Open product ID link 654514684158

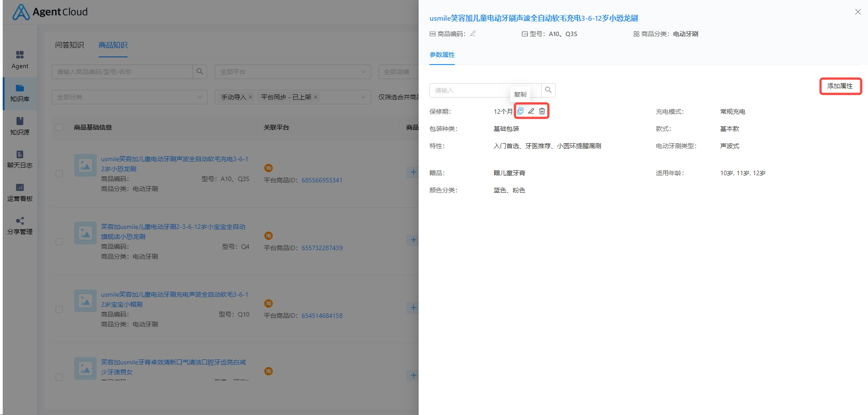click(x=322, y=316)
